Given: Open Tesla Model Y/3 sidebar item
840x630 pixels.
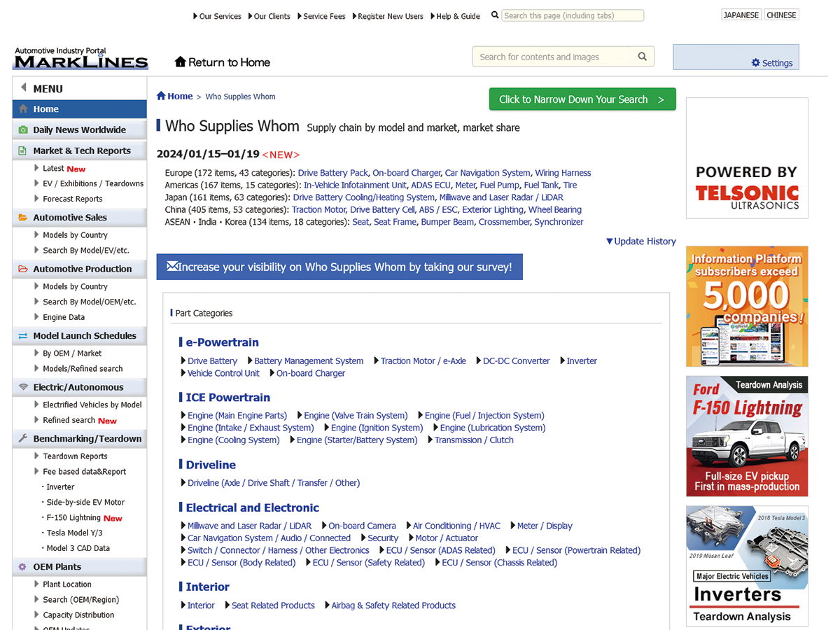Looking at the screenshot, I should [x=73, y=533].
